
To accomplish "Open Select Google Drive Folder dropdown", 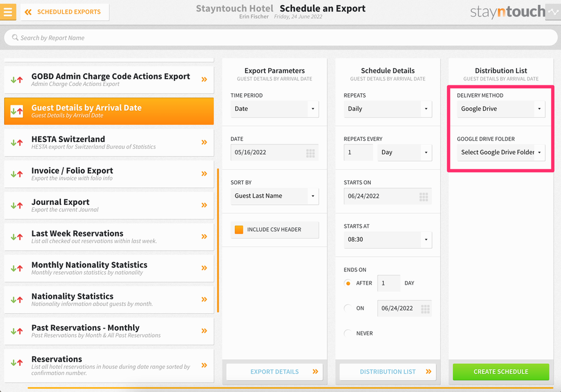I will pos(501,152).
